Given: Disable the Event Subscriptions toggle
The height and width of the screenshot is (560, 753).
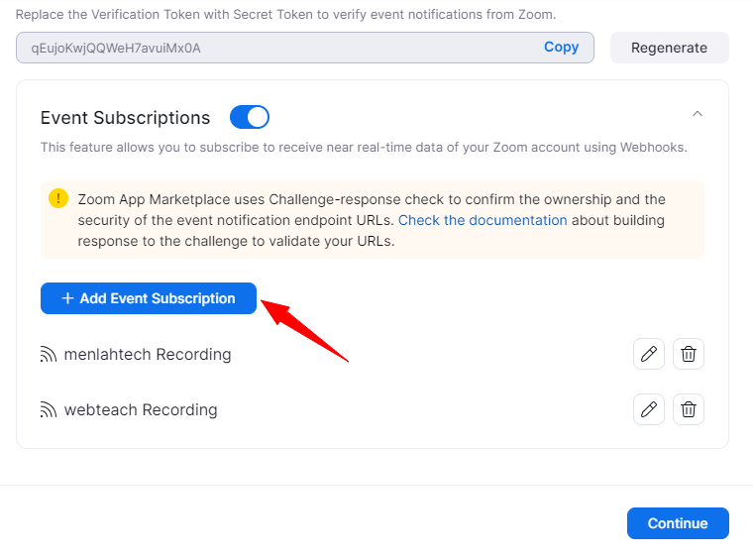Looking at the screenshot, I should click(250, 118).
